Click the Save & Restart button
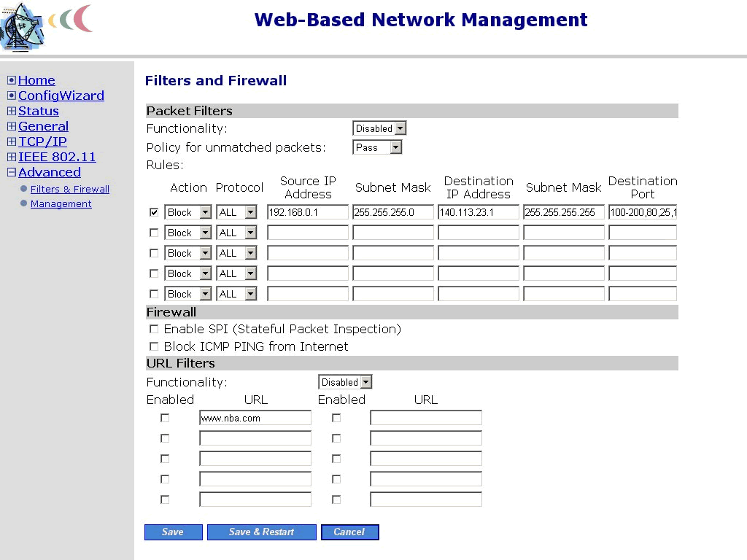The height and width of the screenshot is (560, 747). point(261,532)
